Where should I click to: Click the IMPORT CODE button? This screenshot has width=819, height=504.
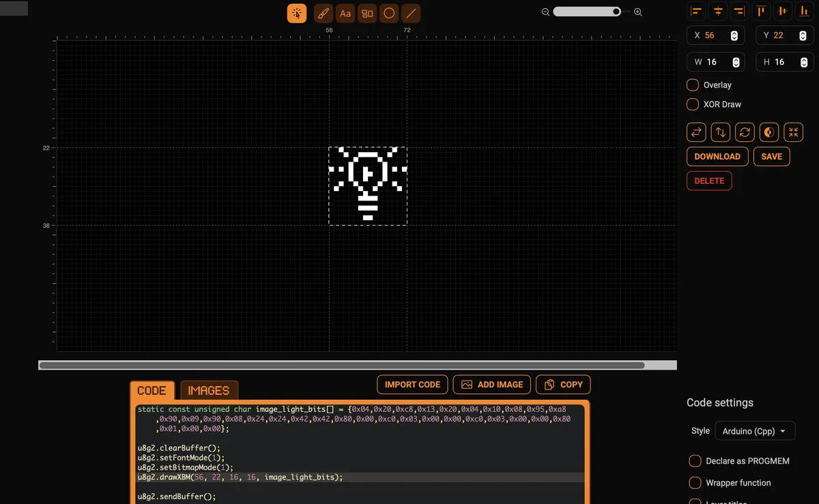pos(412,385)
